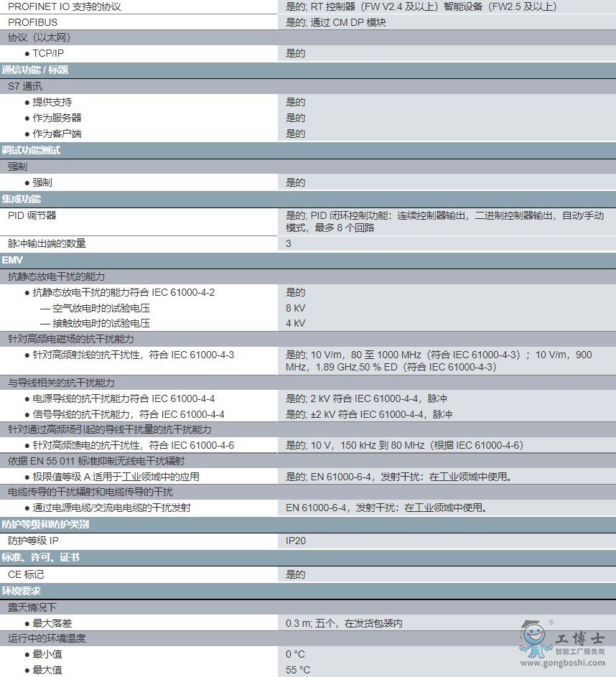Click the value '是的; 通过 CM DP 模块'
This screenshot has width=616, height=677.
tap(335, 22)
